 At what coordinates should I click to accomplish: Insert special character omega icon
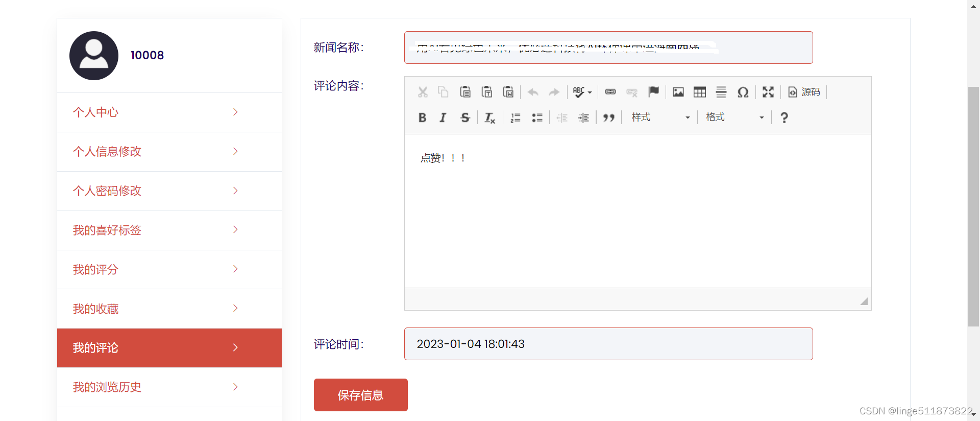tap(743, 92)
